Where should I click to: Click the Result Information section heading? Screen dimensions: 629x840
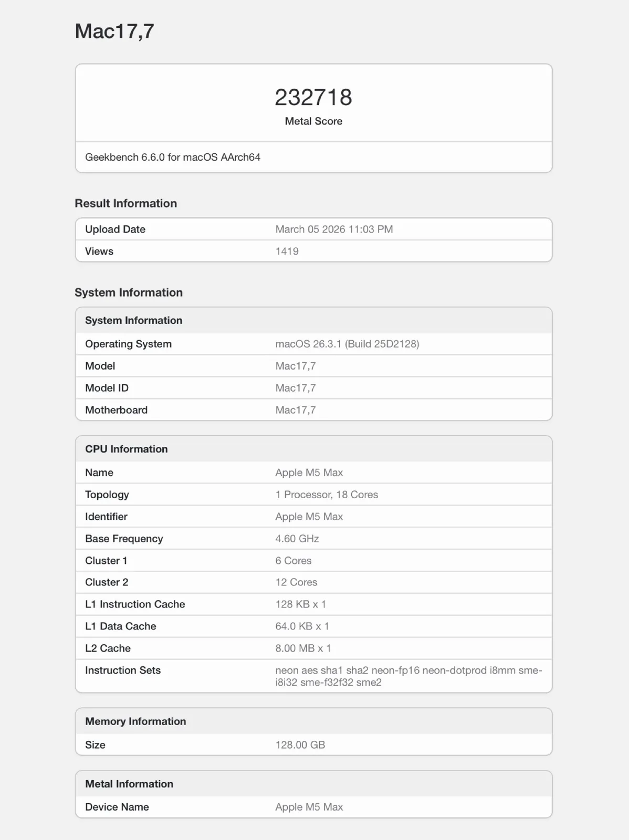tap(125, 203)
